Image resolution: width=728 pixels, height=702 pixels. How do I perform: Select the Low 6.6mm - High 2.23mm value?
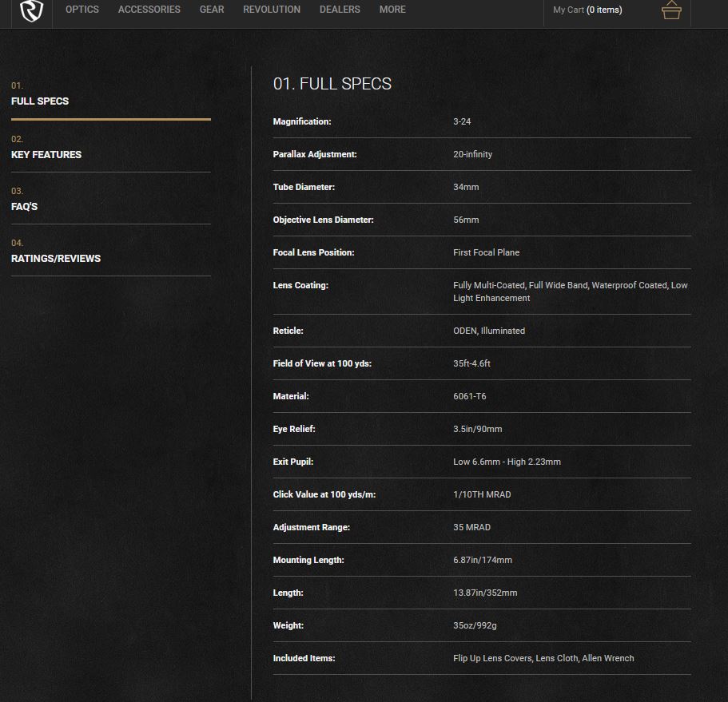[507, 462]
